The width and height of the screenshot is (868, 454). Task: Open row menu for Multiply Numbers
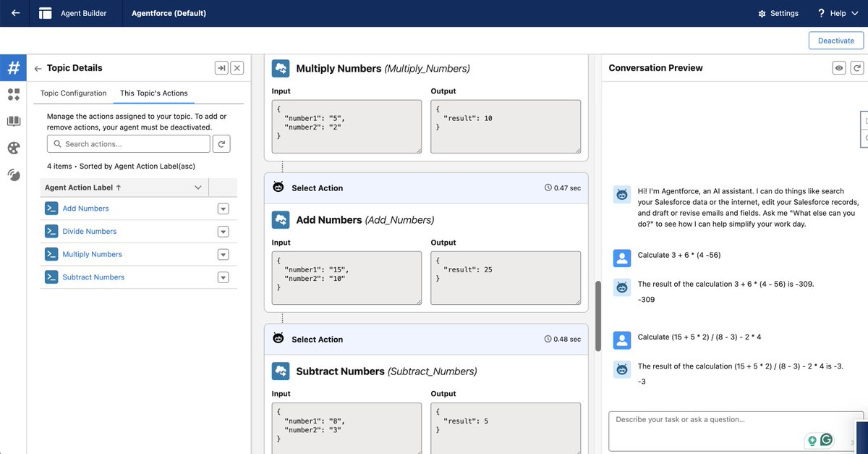pos(223,255)
